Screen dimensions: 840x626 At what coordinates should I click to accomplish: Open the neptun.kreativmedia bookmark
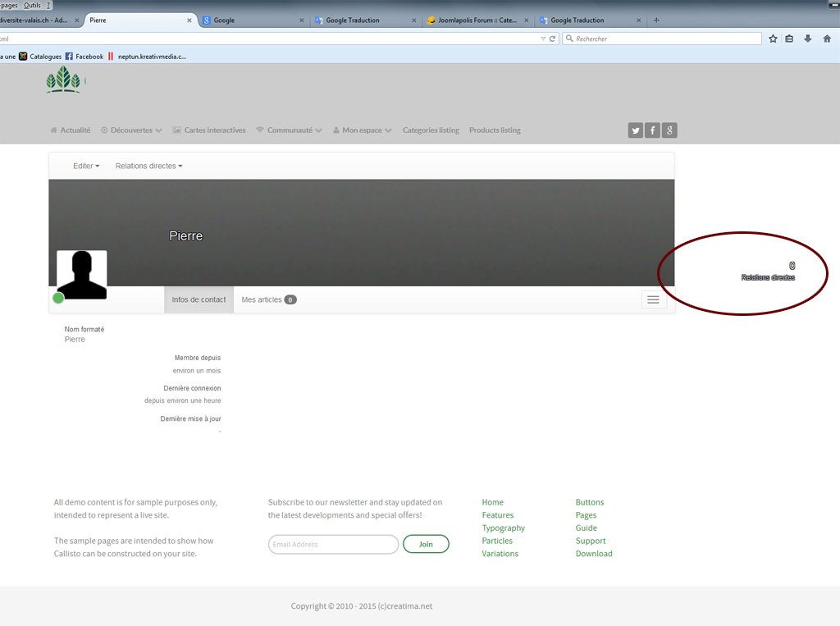[x=147, y=57]
